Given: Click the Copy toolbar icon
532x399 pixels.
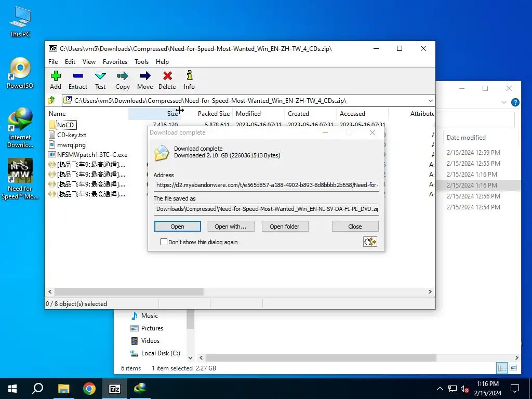Looking at the screenshot, I should (x=123, y=81).
